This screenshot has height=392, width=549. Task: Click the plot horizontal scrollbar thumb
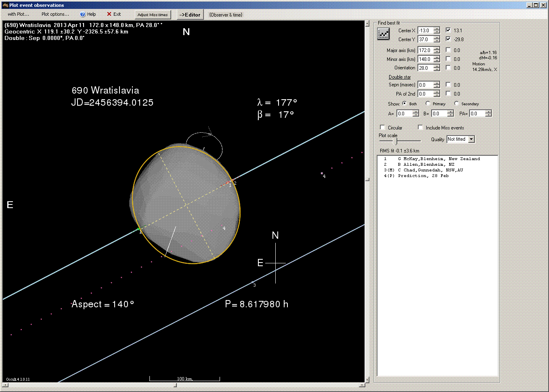click(x=175, y=385)
